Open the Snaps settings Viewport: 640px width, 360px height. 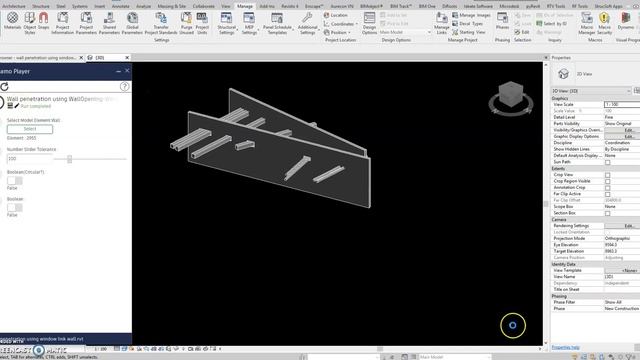(44, 21)
